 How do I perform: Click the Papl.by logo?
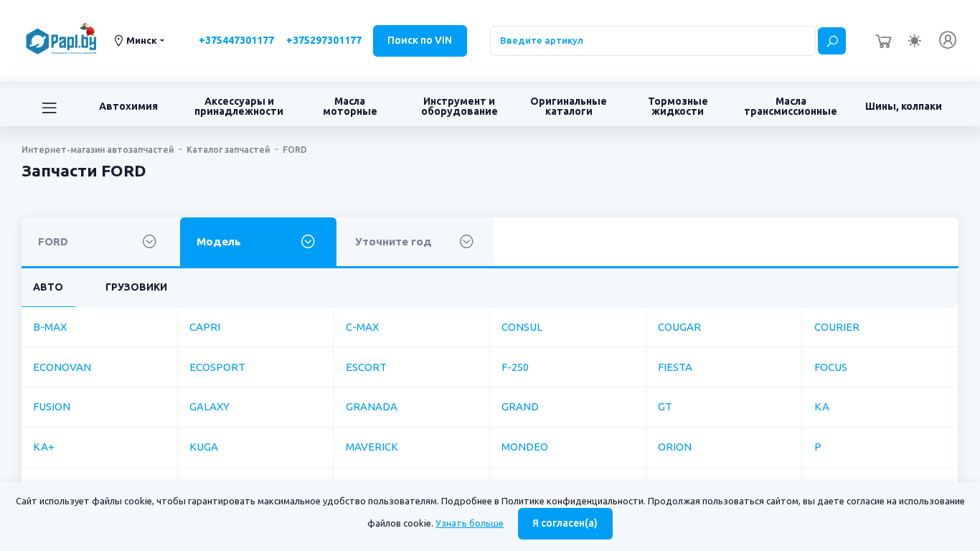click(x=61, y=40)
